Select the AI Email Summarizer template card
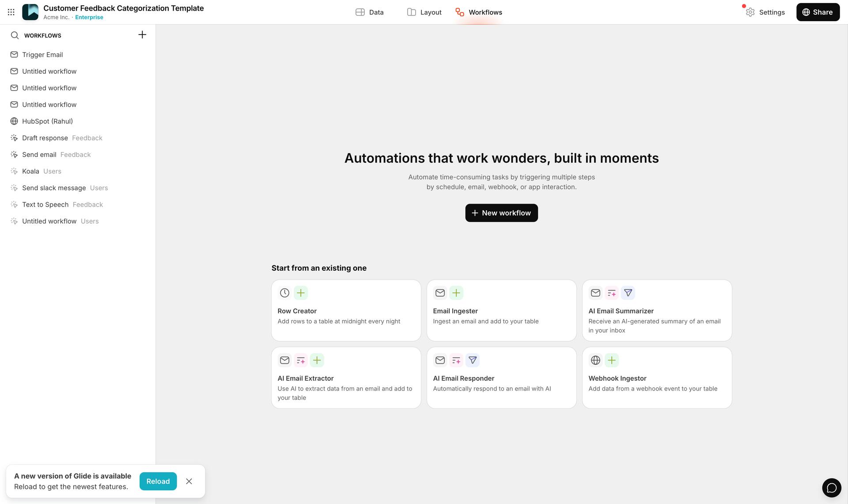The height and width of the screenshot is (504, 848). (x=656, y=311)
